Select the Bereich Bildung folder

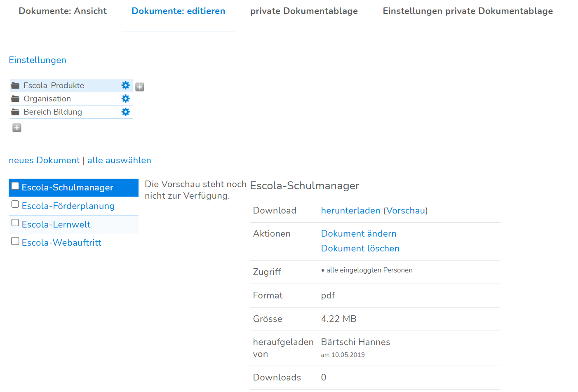coord(53,112)
